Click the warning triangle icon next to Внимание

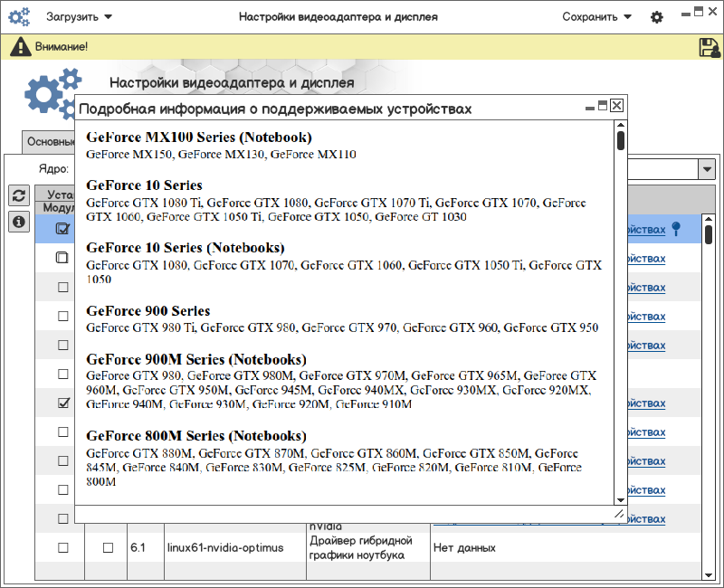click(19, 47)
